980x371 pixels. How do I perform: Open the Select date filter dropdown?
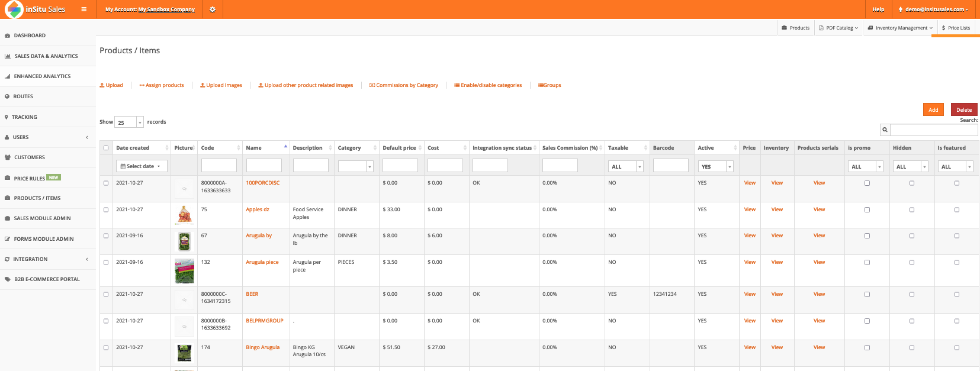tap(142, 166)
